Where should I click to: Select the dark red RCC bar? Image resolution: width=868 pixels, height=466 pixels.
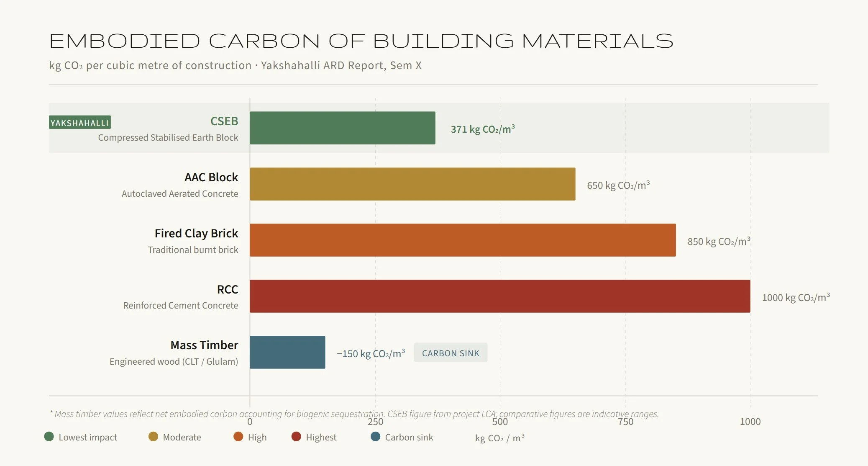tap(499, 296)
